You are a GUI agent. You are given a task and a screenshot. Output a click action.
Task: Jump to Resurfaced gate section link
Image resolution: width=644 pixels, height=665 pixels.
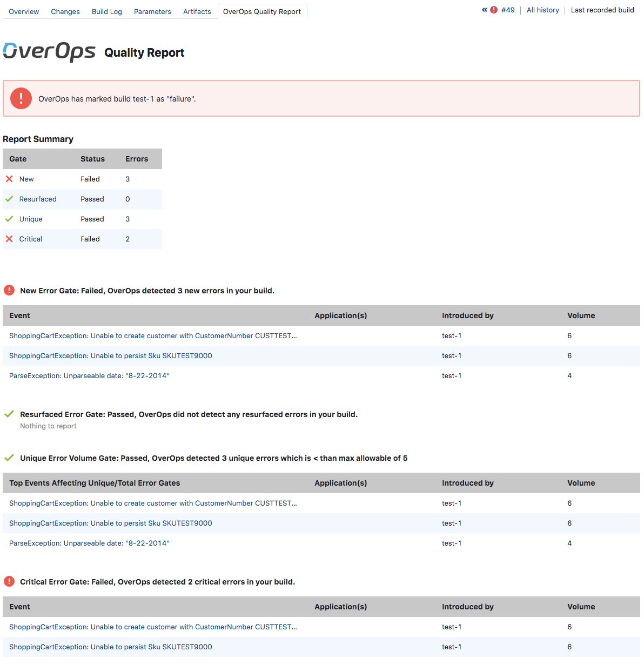click(x=38, y=199)
